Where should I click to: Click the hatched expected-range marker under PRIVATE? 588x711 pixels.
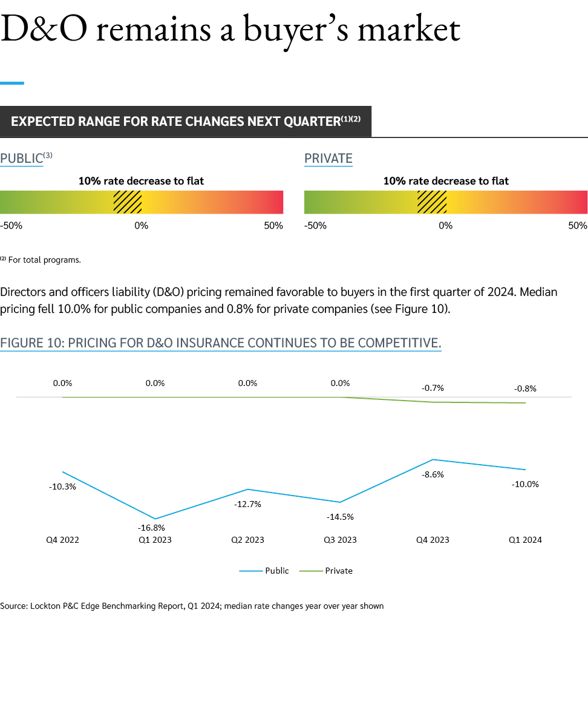pos(431,202)
